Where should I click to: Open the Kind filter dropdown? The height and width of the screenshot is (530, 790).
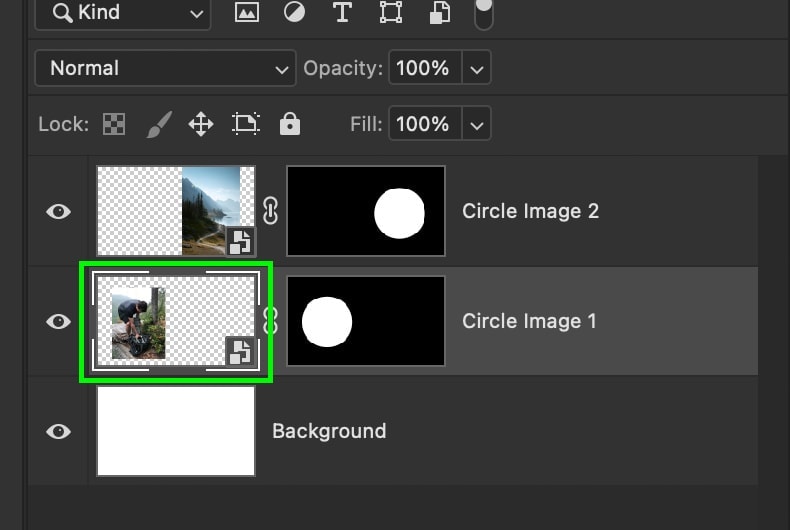tap(122, 13)
